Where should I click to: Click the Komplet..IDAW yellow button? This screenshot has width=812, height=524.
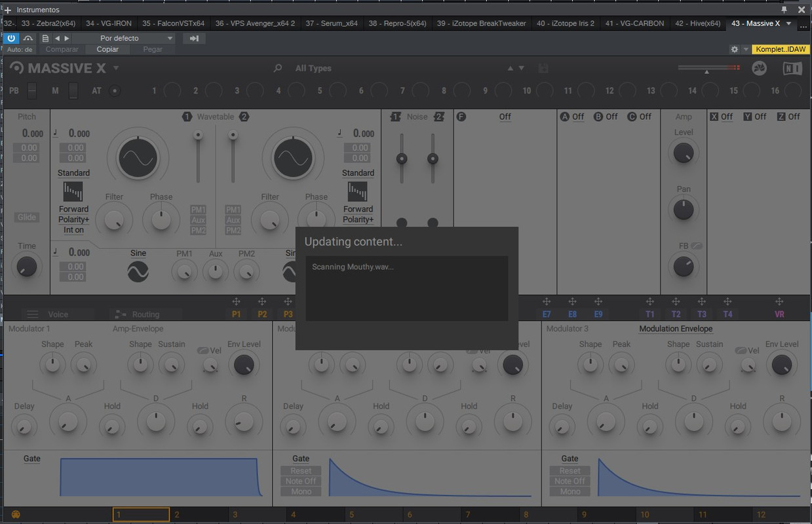point(781,50)
